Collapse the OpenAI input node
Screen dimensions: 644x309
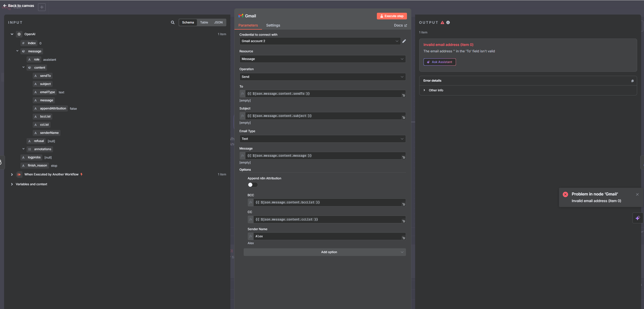pos(12,34)
